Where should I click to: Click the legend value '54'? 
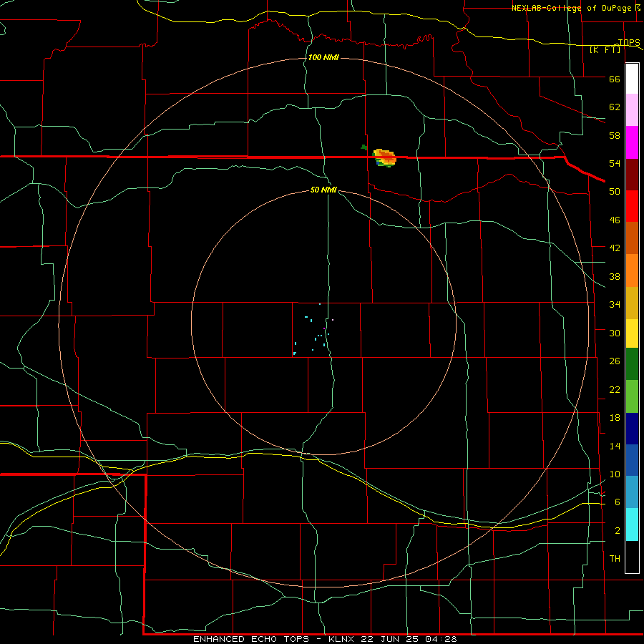tap(615, 163)
